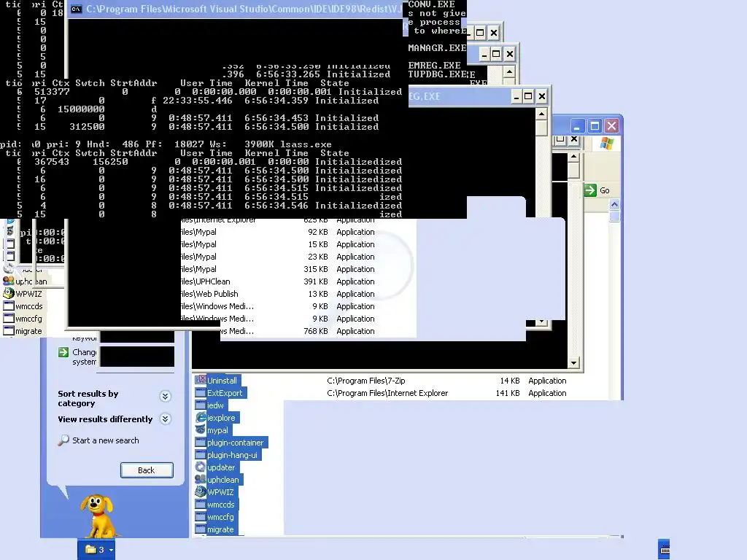The height and width of the screenshot is (560, 747).
Task: Select the highlighted migrate file icon
Action: coord(201,529)
